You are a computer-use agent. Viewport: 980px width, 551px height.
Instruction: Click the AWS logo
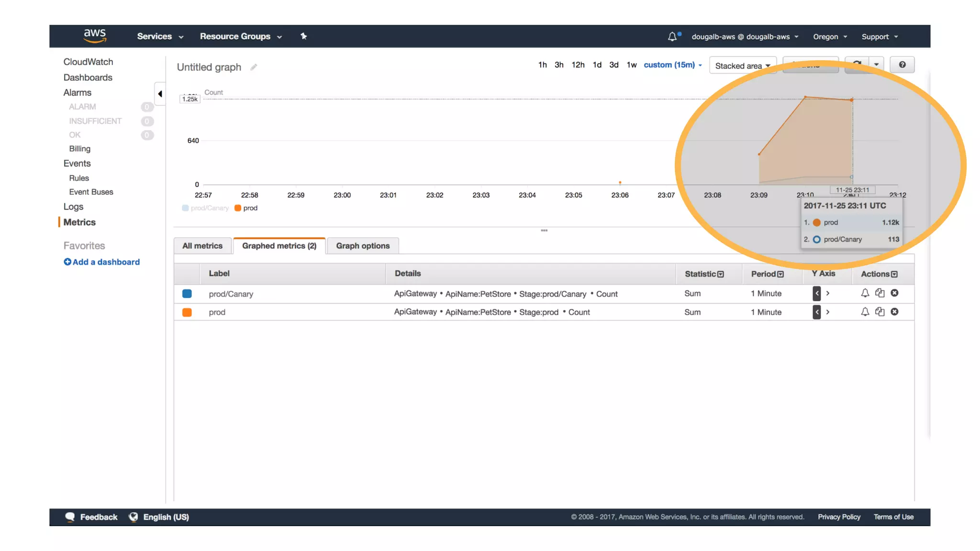[95, 36]
